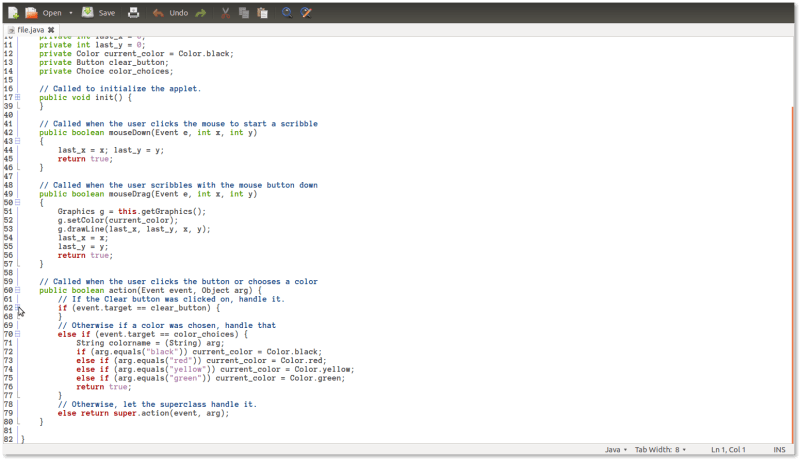This screenshot has height=459, width=799.
Task: Open the recent files arrow beside Open
Action: click(71, 13)
